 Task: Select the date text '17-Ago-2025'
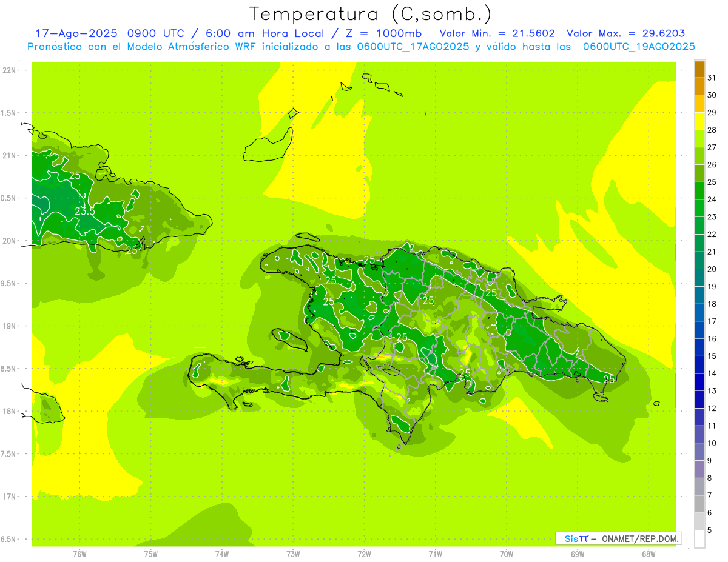[x=76, y=33]
